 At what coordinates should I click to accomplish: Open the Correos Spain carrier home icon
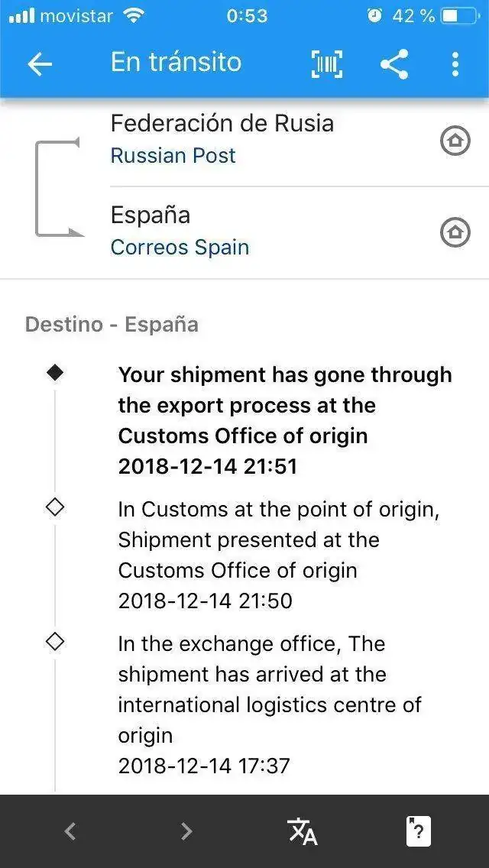point(455,232)
